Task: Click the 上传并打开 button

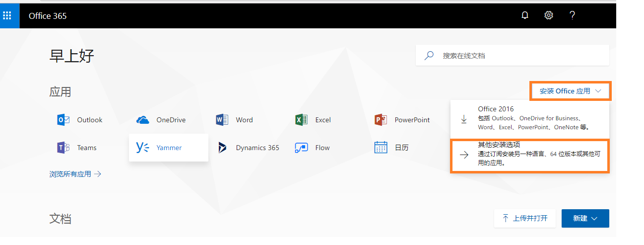Action: point(525,218)
